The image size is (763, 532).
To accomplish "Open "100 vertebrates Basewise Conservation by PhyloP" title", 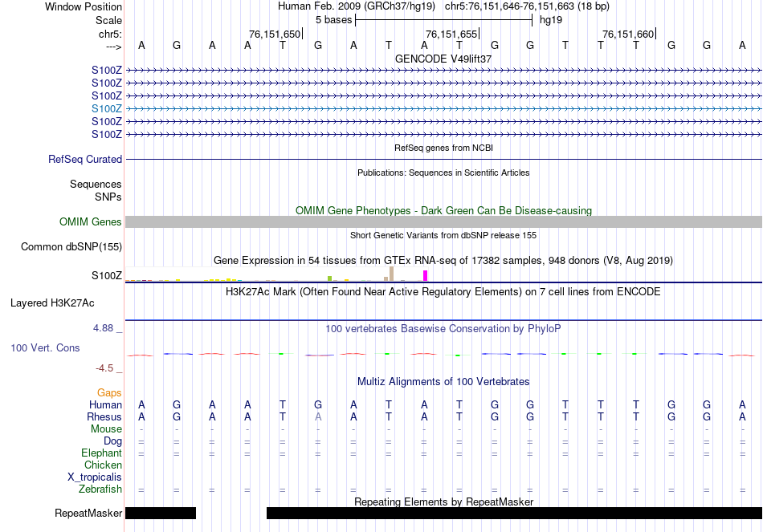I will [443, 329].
